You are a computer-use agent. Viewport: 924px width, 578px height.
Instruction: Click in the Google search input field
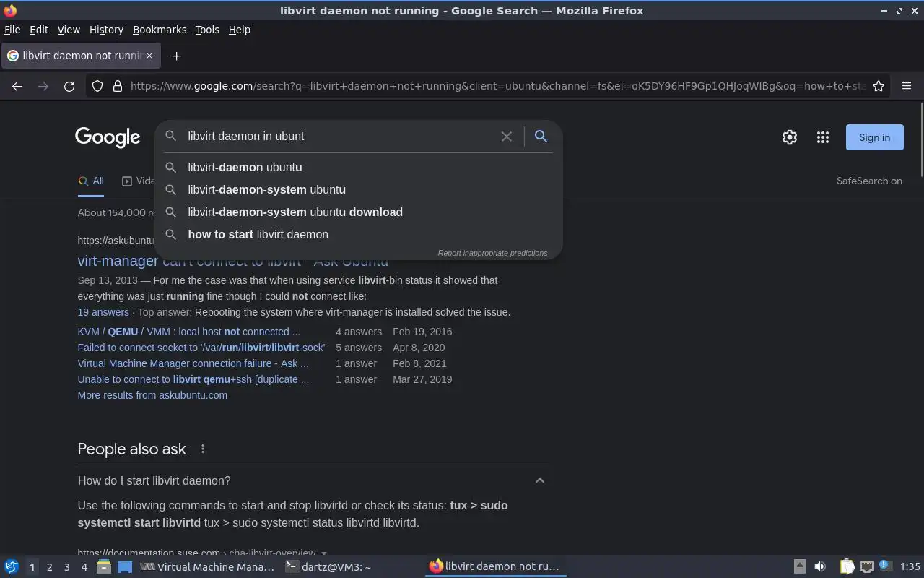(339, 136)
